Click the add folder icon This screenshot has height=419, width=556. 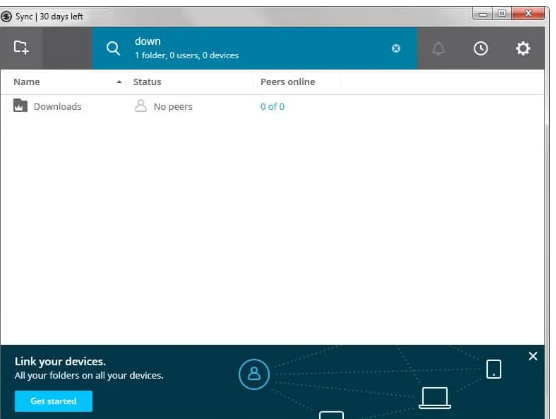(21, 48)
